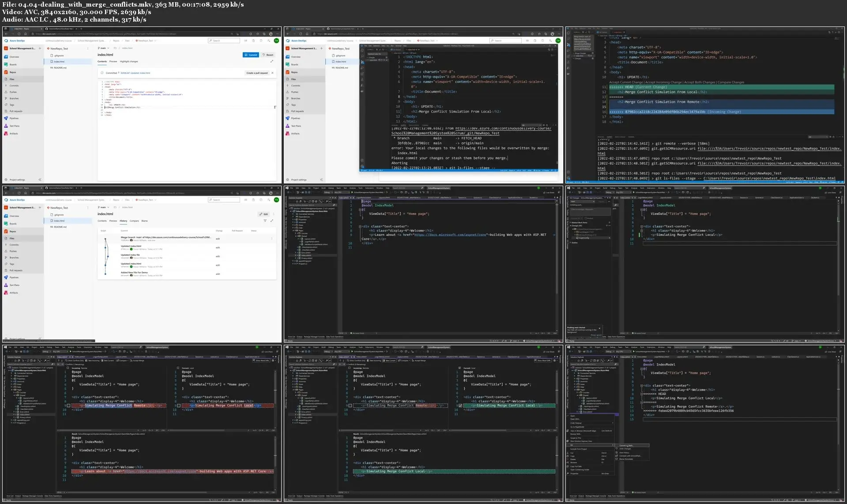This screenshot has width=847, height=504.
Task: Select Artifacts icon in top-left Azure DevOps sidebar
Action: 6,134
